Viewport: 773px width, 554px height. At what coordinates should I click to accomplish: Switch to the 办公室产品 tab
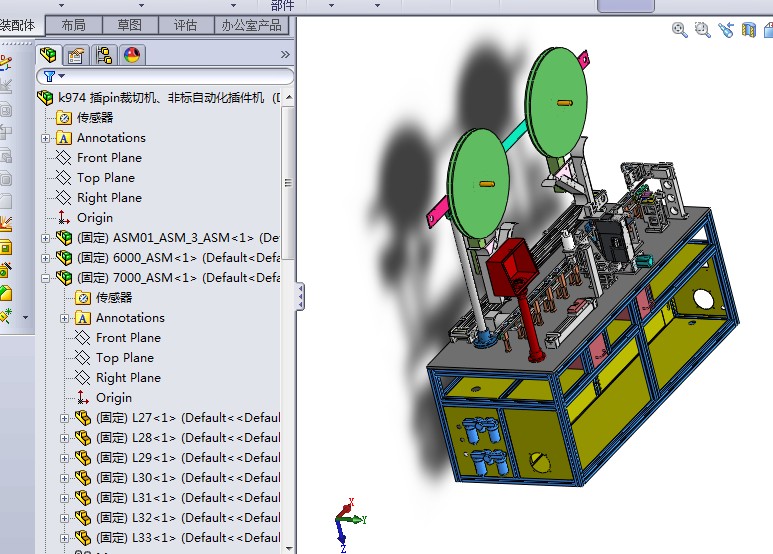[x=251, y=25]
